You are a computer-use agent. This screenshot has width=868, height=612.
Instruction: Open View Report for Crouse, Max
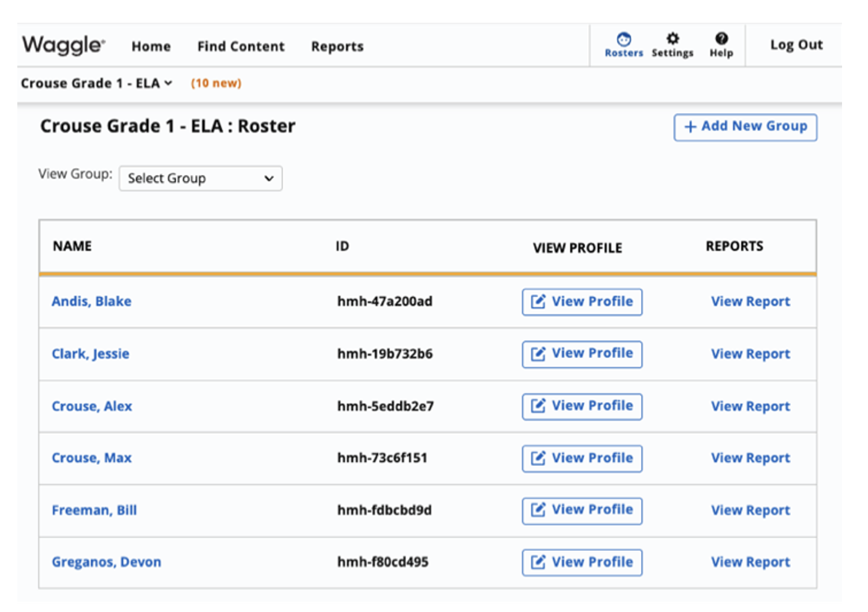(x=750, y=458)
